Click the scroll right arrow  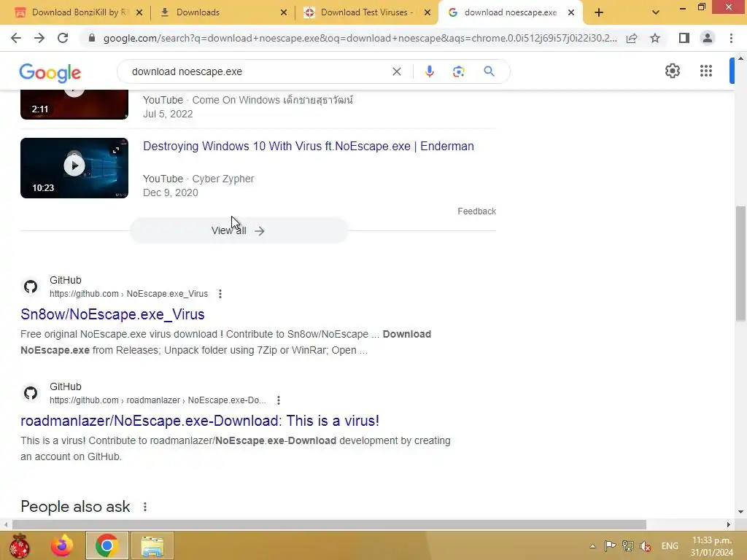[x=729, y=525]
